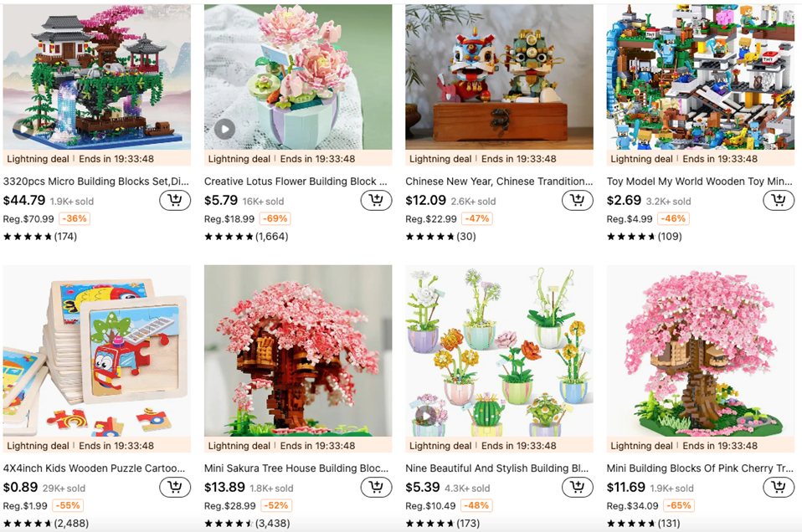
Task: Add the Mini Sakura Tree House to cart
Action: pos(377,487)
